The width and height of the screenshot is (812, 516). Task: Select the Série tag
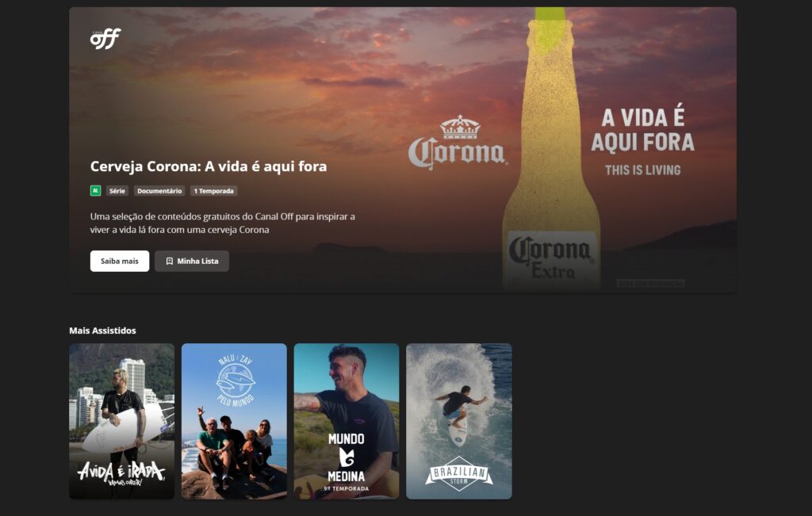click(x=117, y=191)
